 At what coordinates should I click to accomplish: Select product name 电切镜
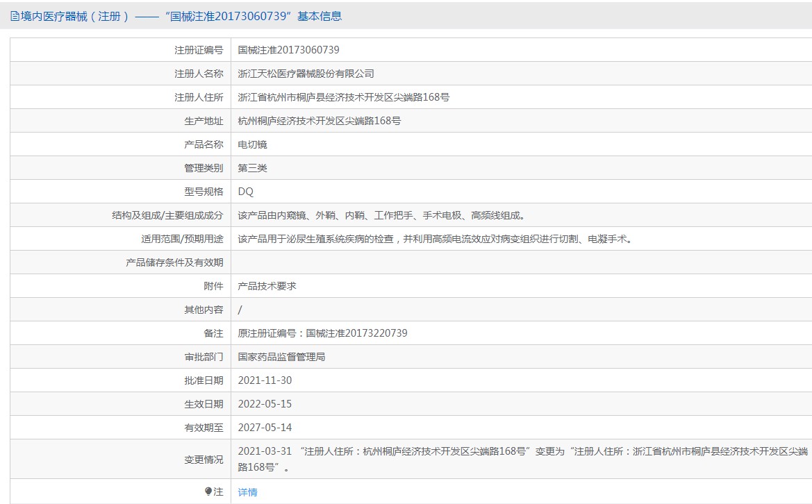tap(252, 145)
